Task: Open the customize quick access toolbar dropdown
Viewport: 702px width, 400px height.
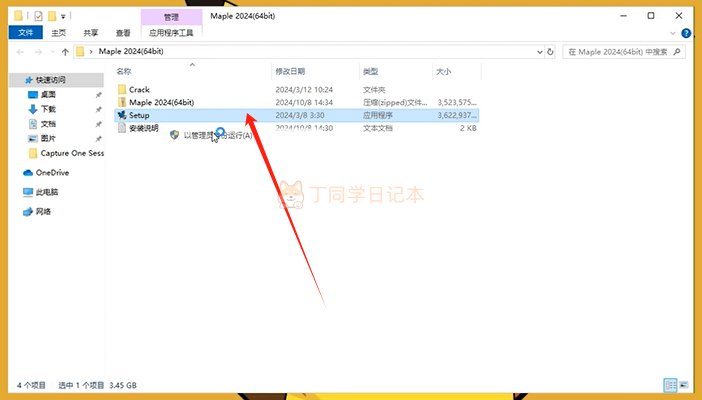Action: 63,17
